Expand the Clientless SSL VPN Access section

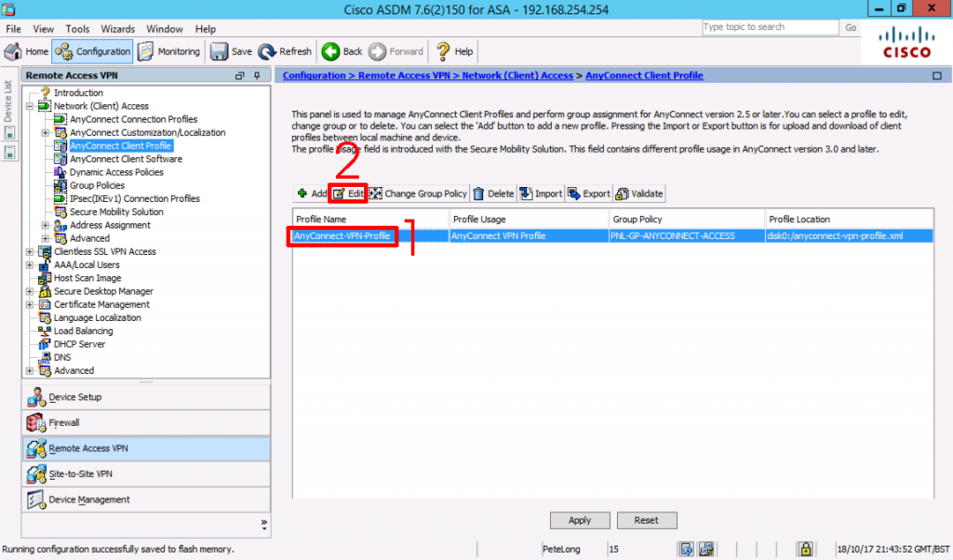[29, 251]
